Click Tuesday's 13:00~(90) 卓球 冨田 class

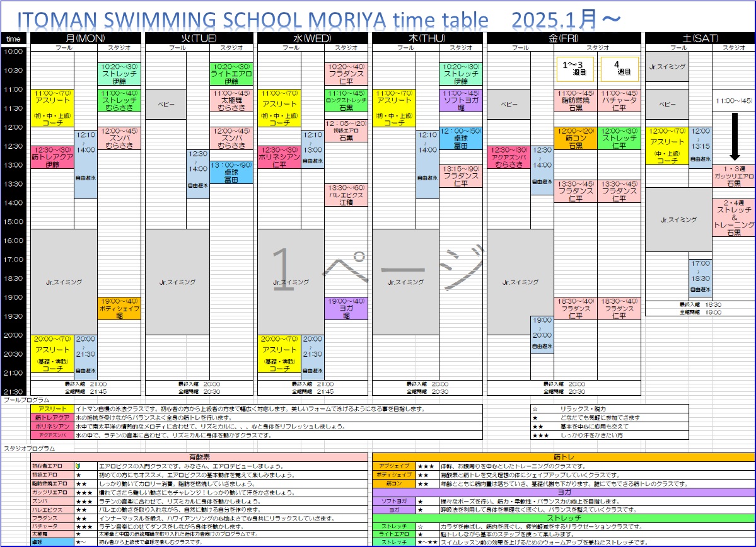coord(231,172)
